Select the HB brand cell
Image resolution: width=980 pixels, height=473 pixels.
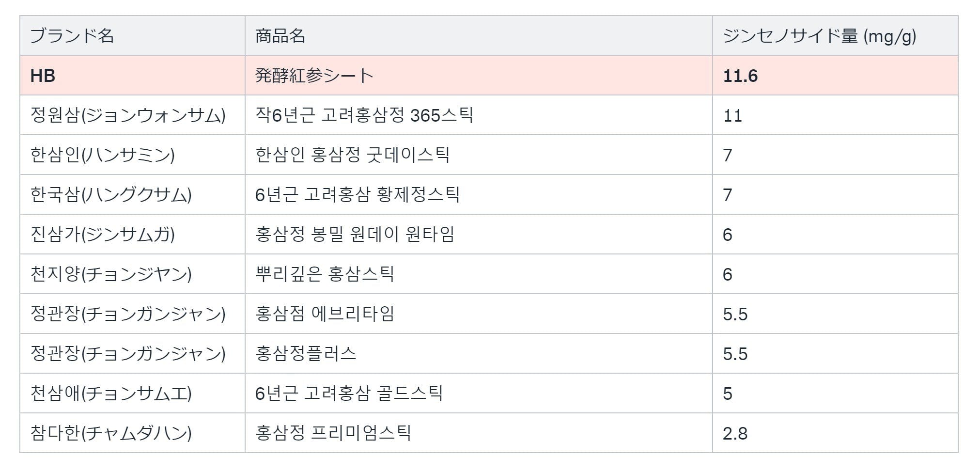pos(43,76)
